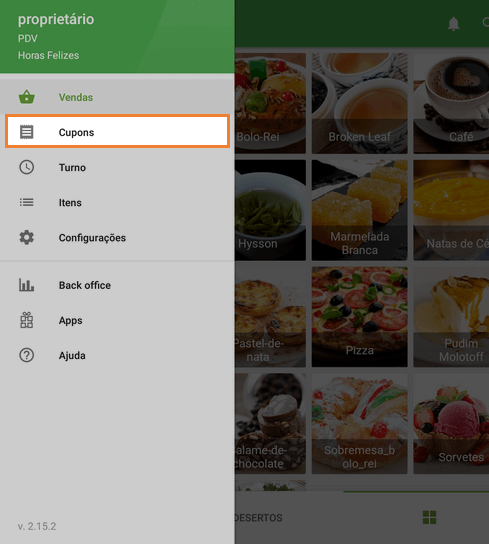
Task: Click the Vendas basket icon
Action: 26,97
